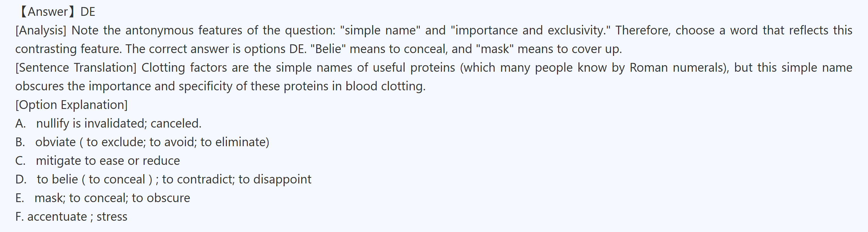This screenshot has height=232, width=868.
Task: Click option E about mask
Action: coord(102,198)
